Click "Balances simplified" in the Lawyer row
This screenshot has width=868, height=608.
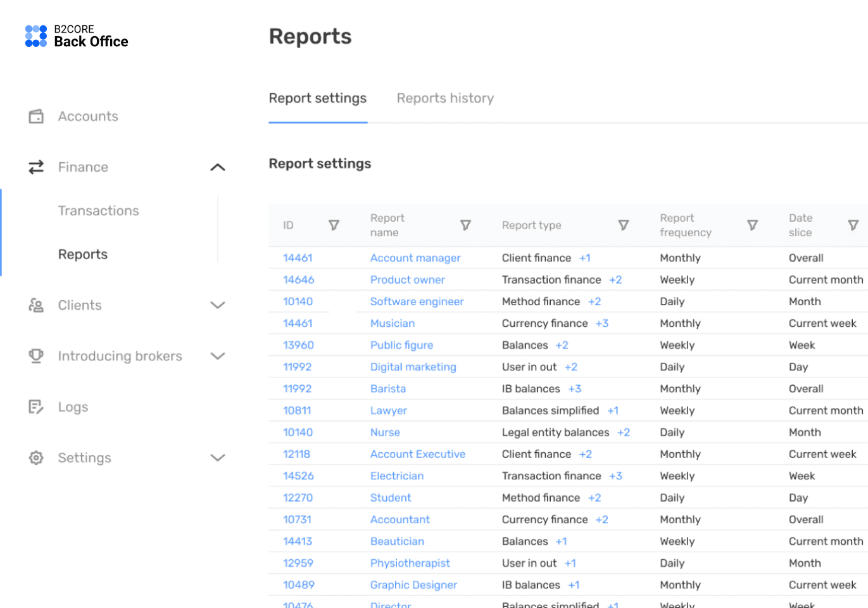coord(551,411)
